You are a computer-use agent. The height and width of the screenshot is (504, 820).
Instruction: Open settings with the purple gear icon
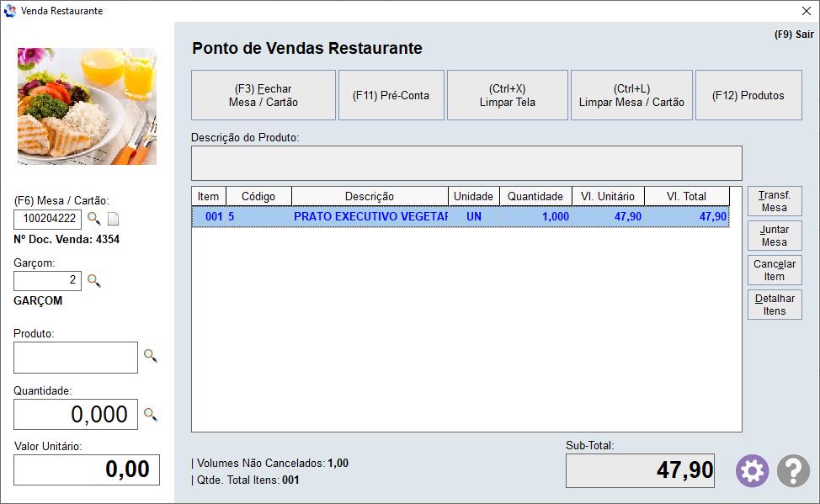pyautogui.click(x=752, y=471)
